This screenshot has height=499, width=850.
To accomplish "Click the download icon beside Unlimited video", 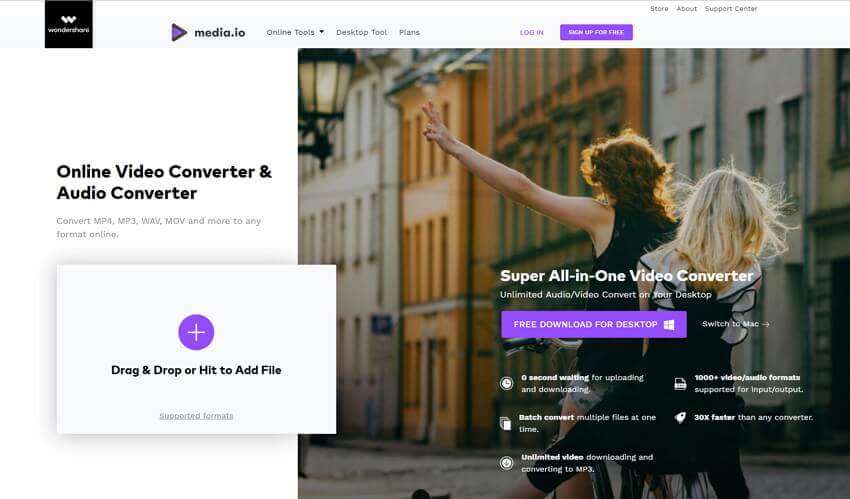I will (x=506, y=463).
